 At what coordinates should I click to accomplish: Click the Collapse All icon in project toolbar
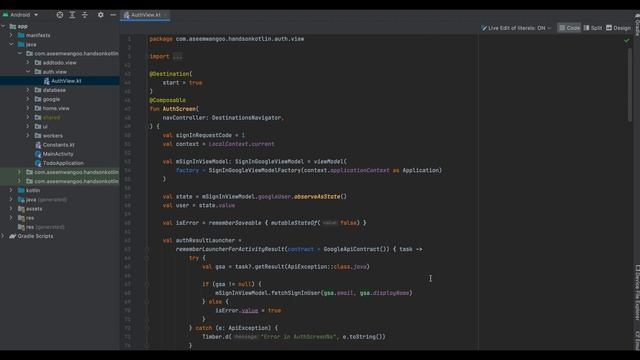(x=85, y=15)
